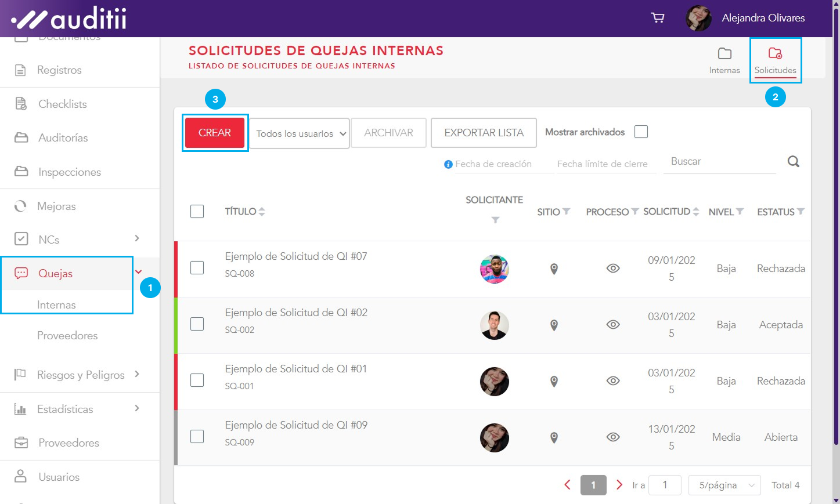Click the Estatus column filter icon
The height and width of the screenshot is (504, 840).
(x=801, y=212)
